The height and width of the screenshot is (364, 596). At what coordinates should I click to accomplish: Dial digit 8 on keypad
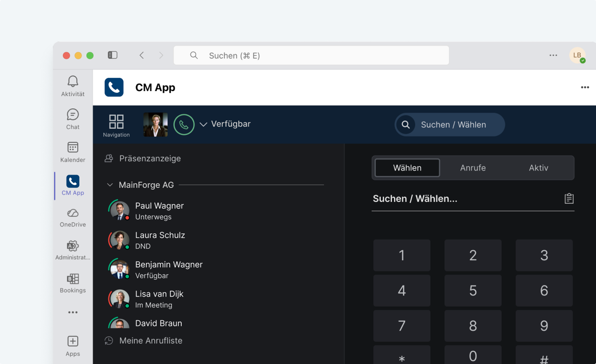click(x=473, y=326)
